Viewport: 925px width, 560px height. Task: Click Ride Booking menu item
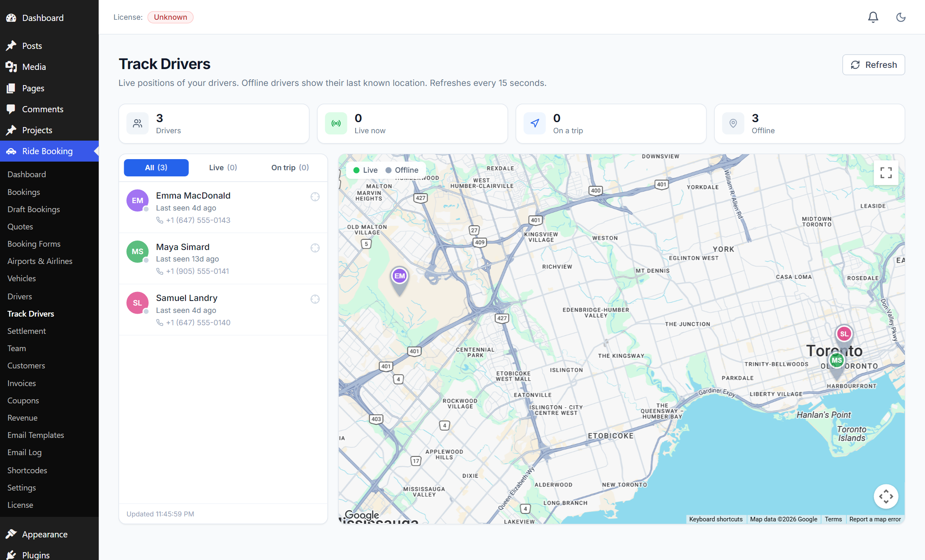tap(49, 151)
